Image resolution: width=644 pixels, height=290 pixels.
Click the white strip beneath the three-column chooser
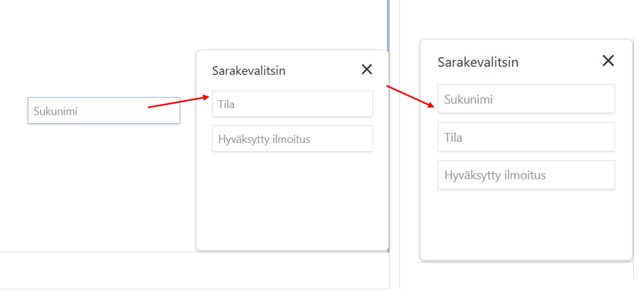(525, 270)
